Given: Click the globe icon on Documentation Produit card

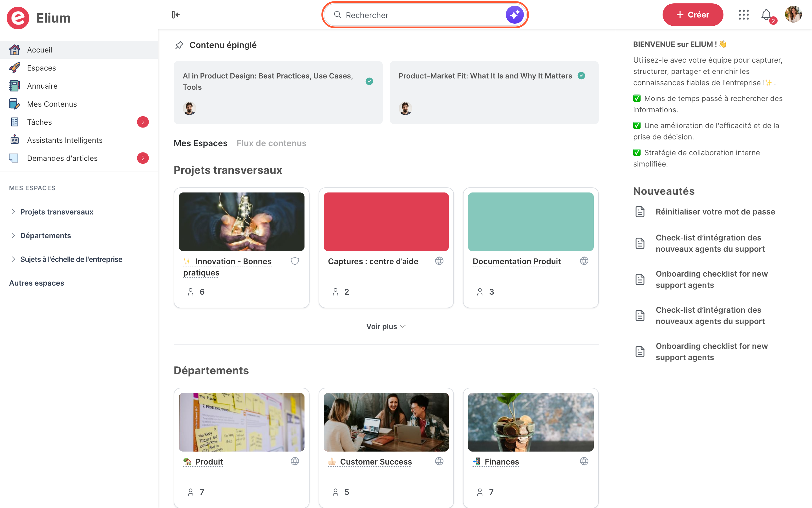Looking at the screenshot, I should pyautogui.click(x=584, y=261).
